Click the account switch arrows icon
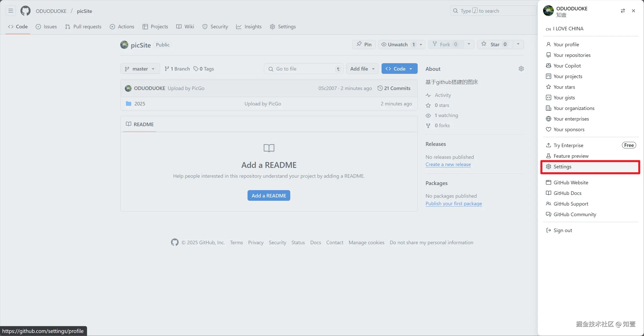 [623, 11]
